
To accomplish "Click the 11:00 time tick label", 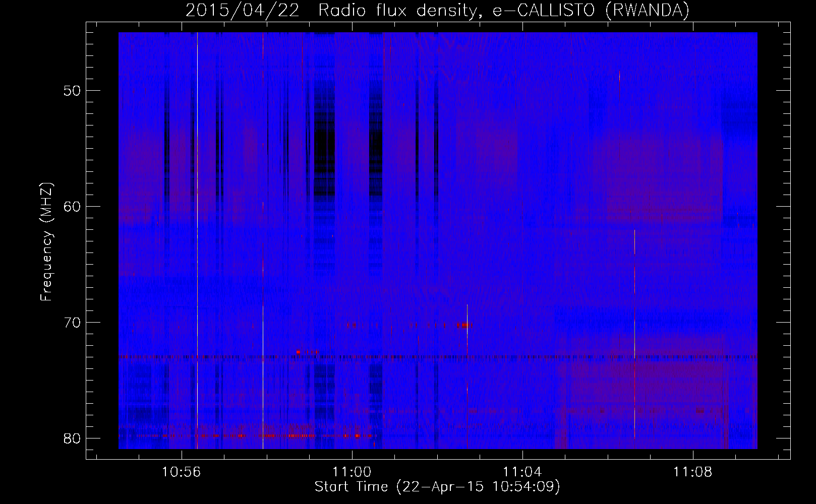I will pyautogui.click(x=352, y=472).
